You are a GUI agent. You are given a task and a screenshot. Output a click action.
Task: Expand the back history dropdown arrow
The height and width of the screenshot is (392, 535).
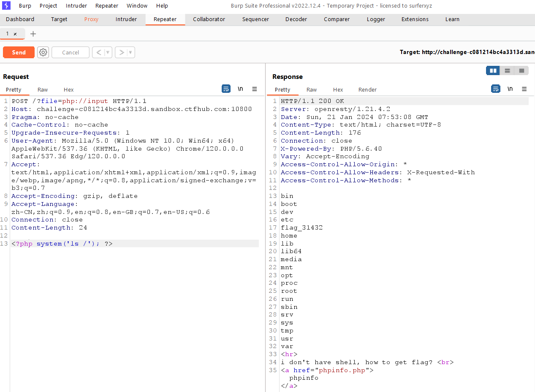(108, 52)
